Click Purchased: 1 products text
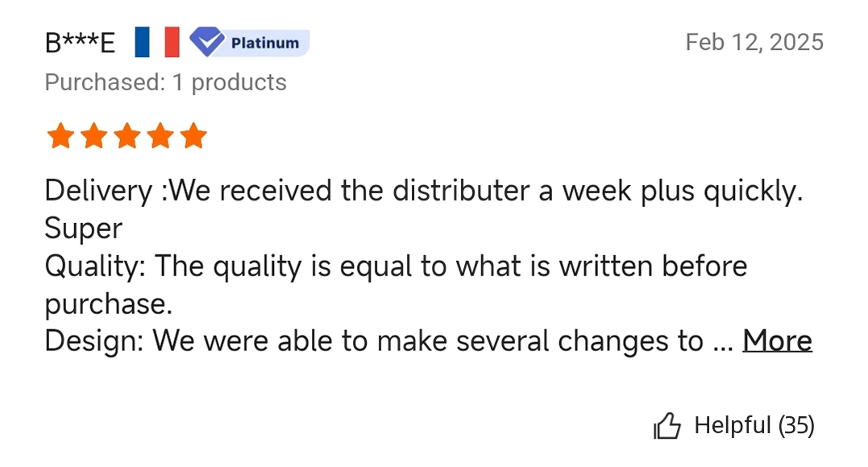The width and height of the screenshot is (868, 467). pos(165,82)
